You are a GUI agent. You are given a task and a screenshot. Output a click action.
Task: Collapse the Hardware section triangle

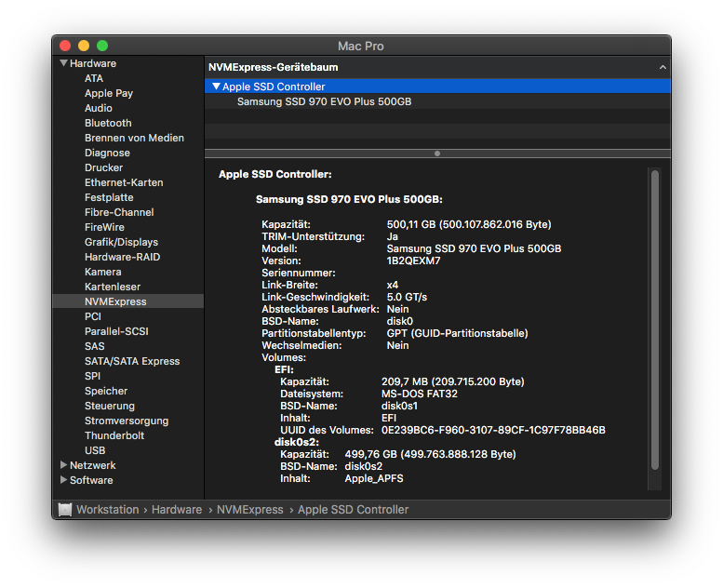tap(64, 63)
